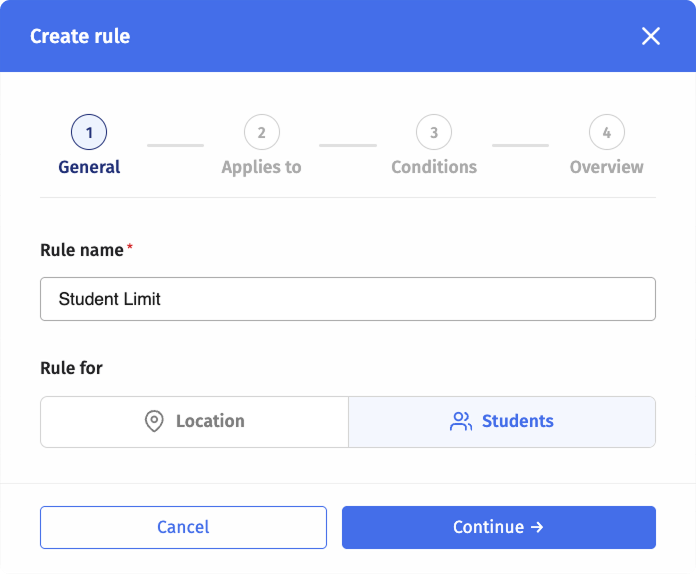
Task: Click the Rule name label
Action: [x=82, y=250]
